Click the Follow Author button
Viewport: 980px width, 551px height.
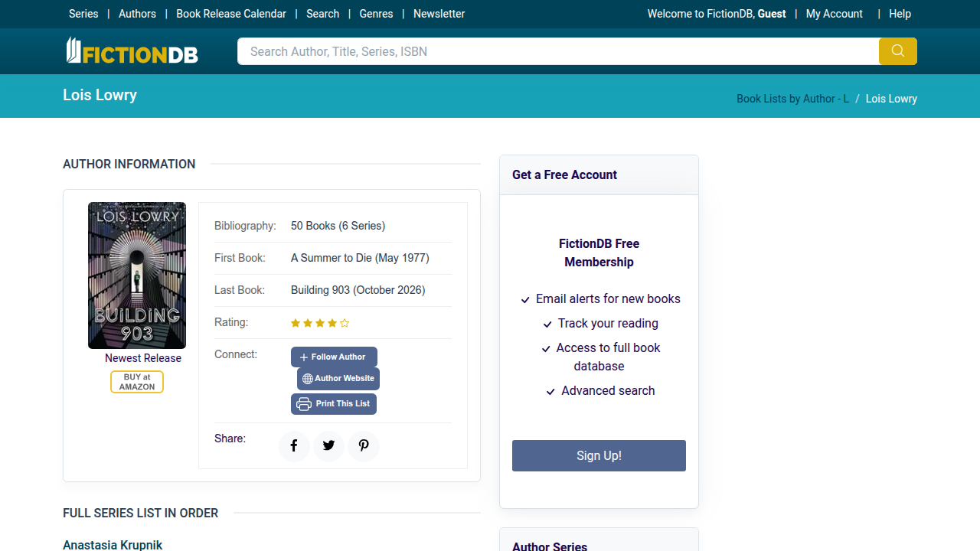[334, 357]
